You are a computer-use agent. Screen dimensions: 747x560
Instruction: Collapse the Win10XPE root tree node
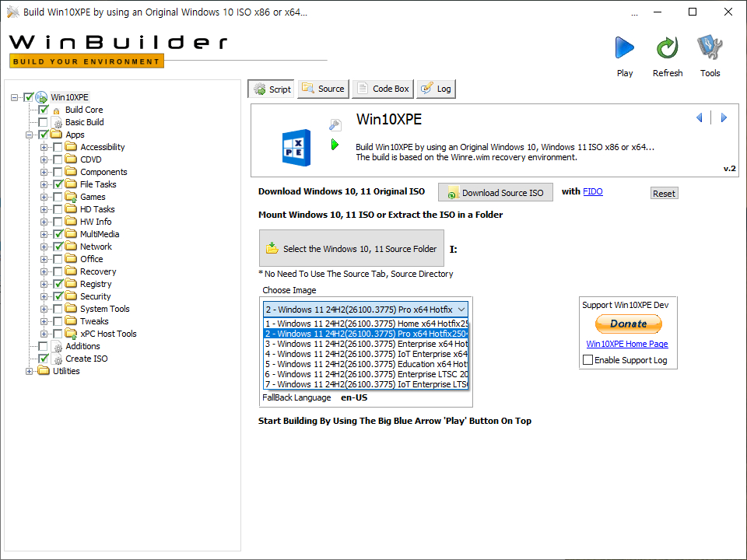pyautogui.click(x=14, y=97)
